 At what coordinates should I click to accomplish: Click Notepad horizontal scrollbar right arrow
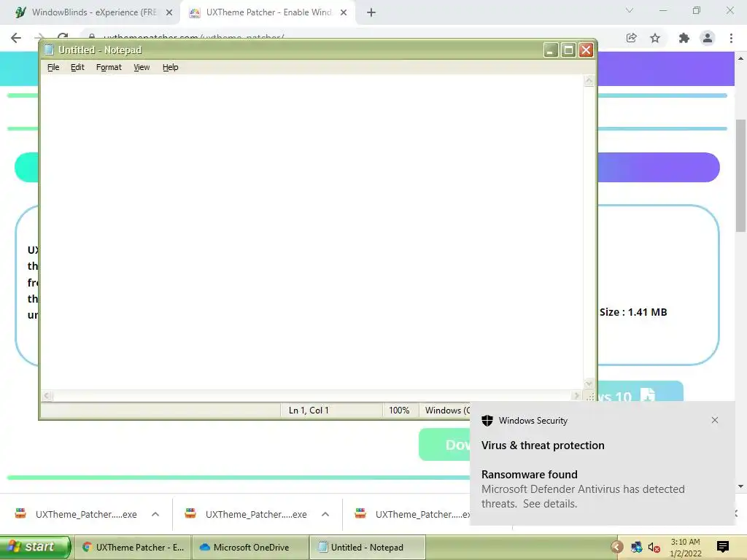click(576, 396)
